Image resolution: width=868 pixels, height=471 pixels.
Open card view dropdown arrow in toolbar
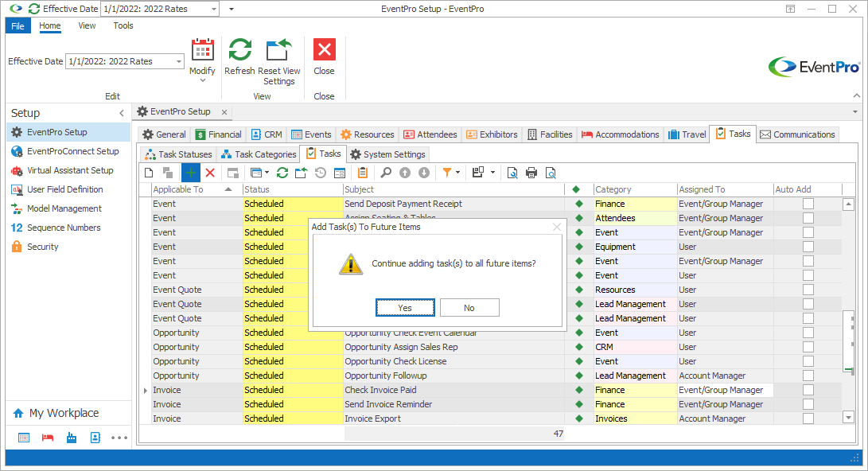coord(267,173)
